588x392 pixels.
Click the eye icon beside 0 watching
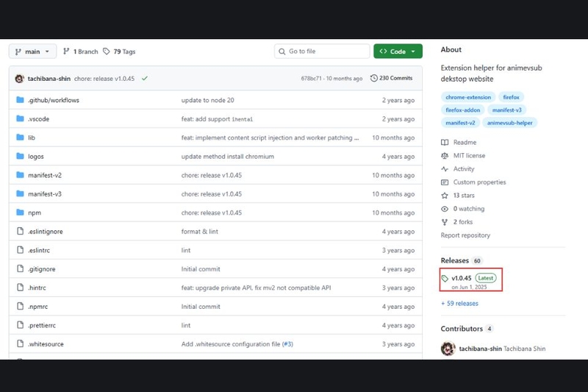(445, 209)
